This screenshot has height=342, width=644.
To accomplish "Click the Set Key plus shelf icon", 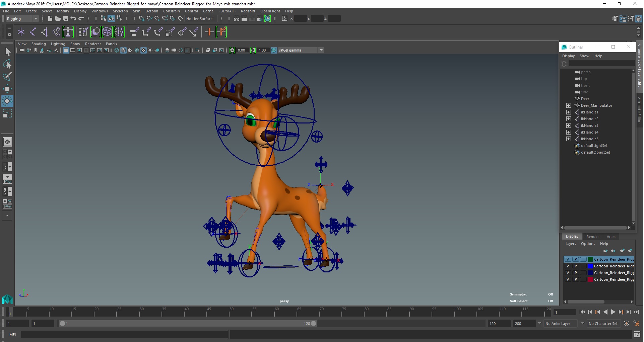I will click(x=209, y=32).
